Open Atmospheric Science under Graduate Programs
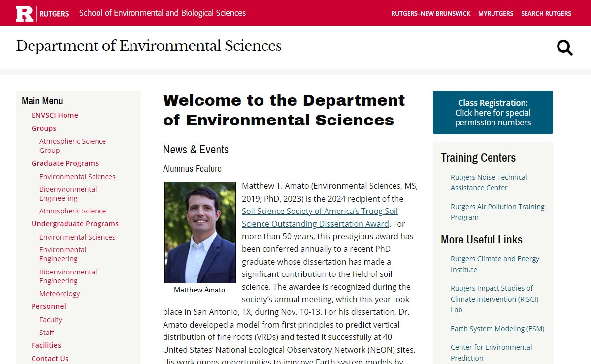This screenshot has height=364, width=591. coord(72,211)
